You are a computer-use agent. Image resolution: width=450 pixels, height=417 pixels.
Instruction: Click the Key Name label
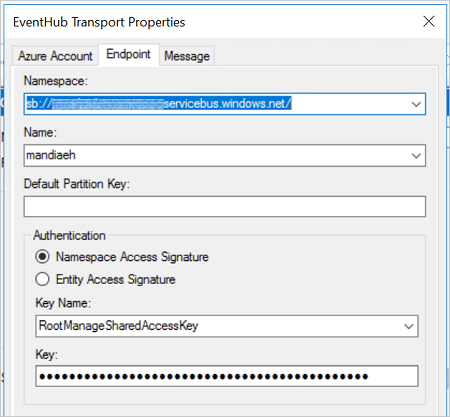[x=63, y=303]
